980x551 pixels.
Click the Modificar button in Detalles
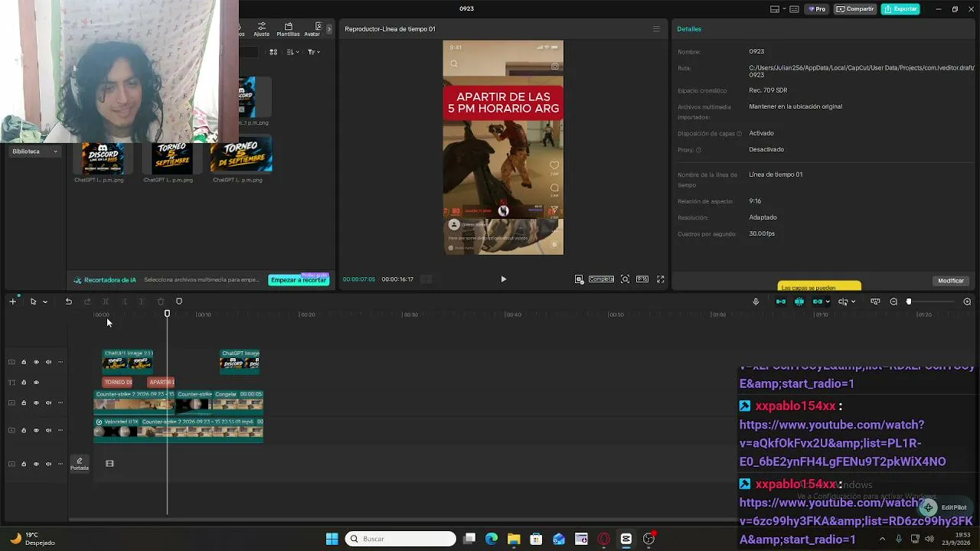tap(951, 281)
